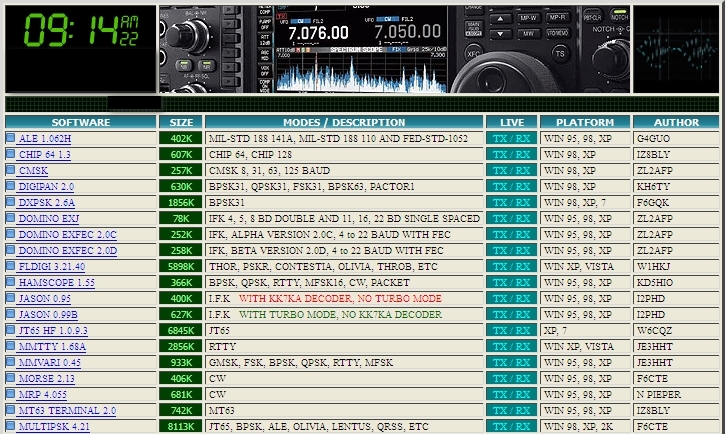Open the DOMINO EXFEC 2.0C link
This screenshot has width=726, height=434.
pos(68,234)
